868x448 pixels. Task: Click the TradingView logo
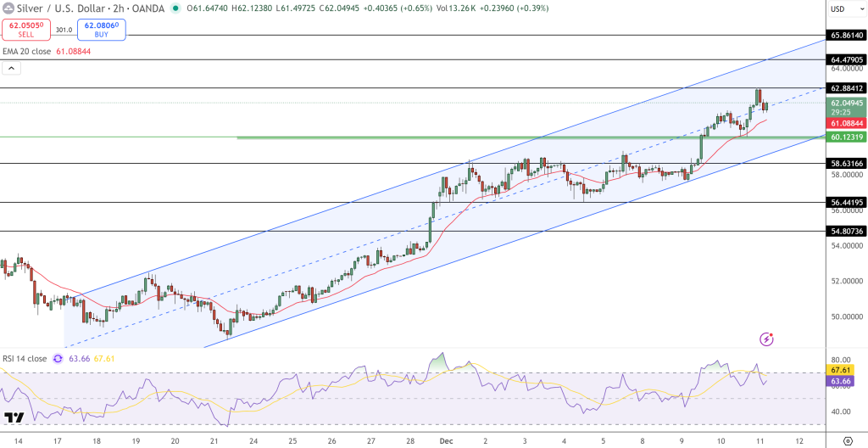[14, 417]
